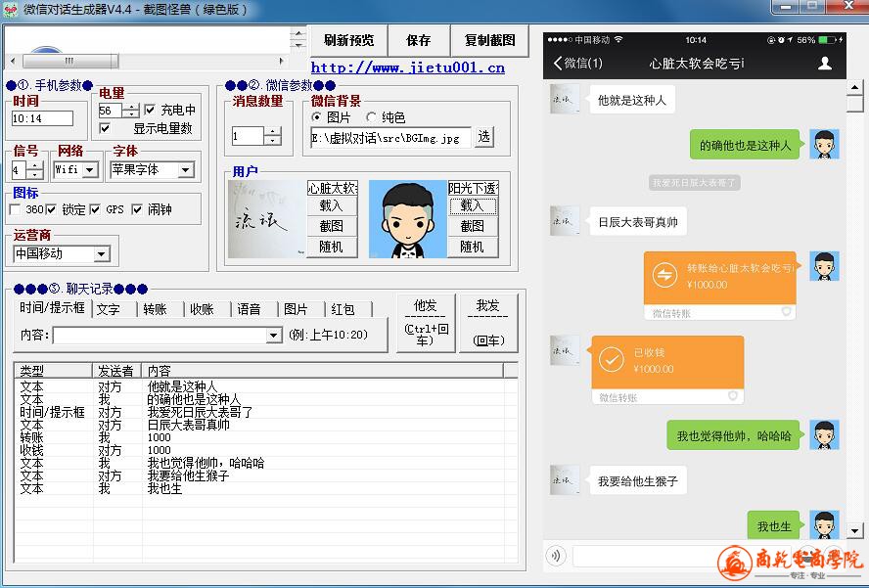
Task: Toggle the 显示电量数 checkbox
Action: click(104, 128)
